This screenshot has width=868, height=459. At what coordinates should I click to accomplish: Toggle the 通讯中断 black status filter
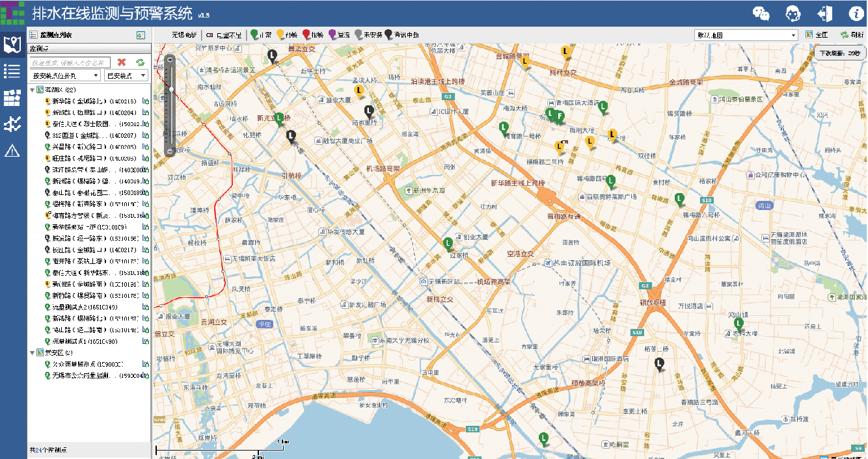(x=402, y=35)
